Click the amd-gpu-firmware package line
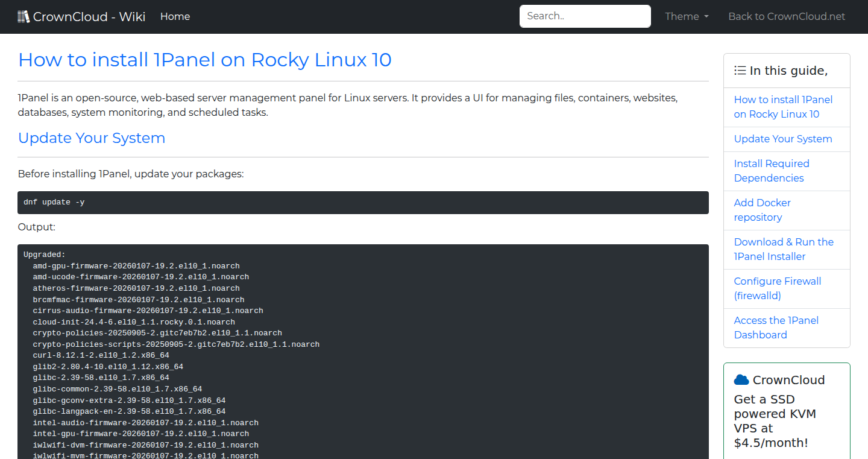Image resolution: width=868 pixels, height=459 pixels. pyautogui.click(x=136, y=266)
